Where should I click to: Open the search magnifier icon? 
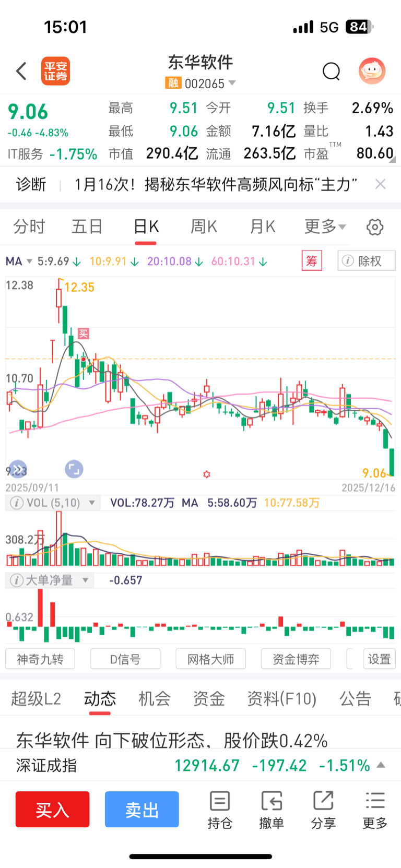click(331, 71)
